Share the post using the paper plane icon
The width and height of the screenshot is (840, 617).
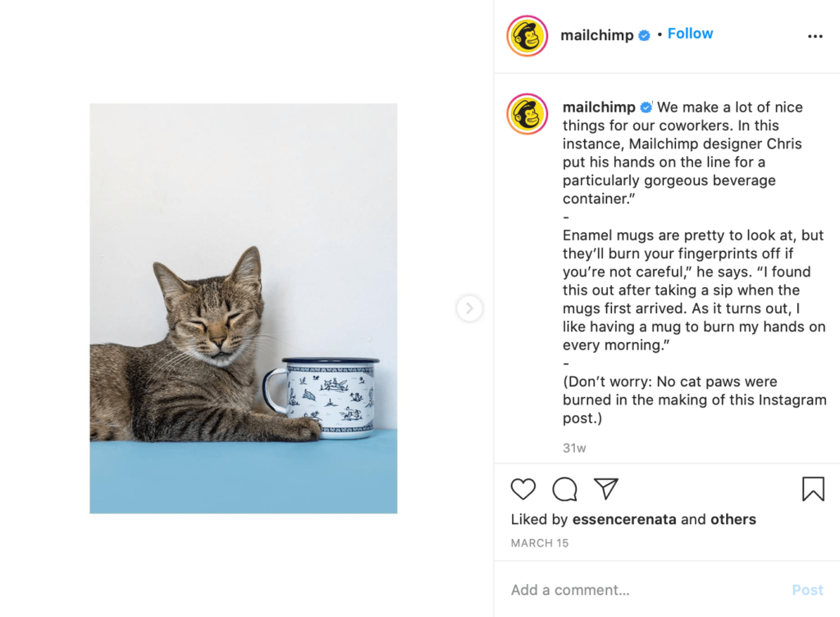pyautogui.click(x=605, y=488)
